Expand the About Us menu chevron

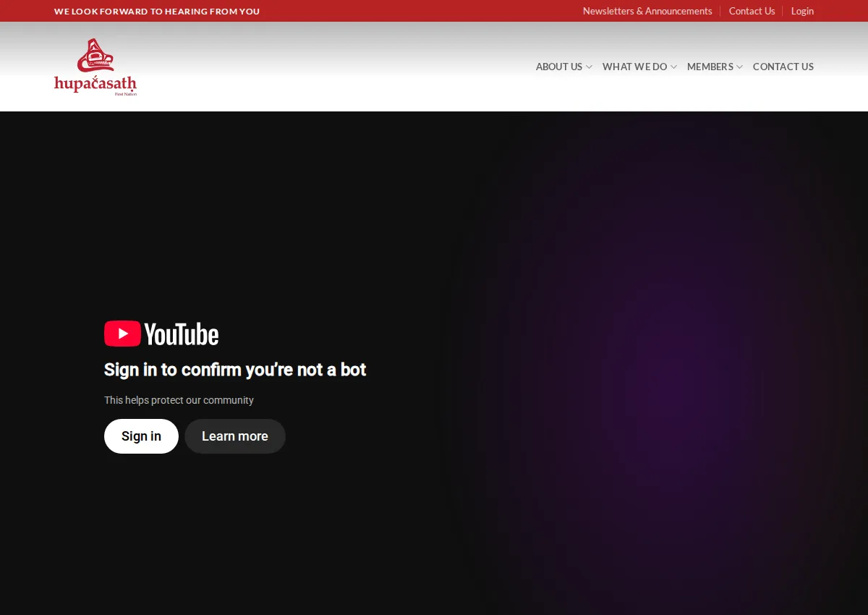pos(589,67)
